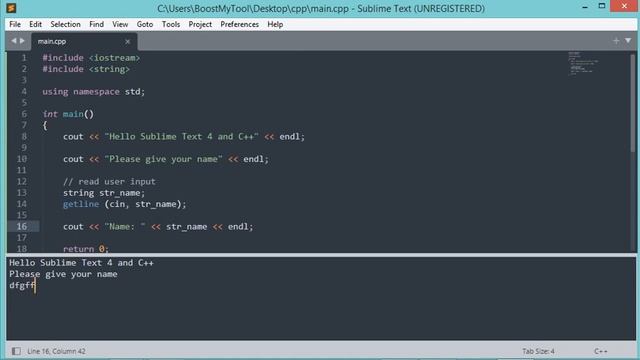Open the Preferences menu

(240, 24)
